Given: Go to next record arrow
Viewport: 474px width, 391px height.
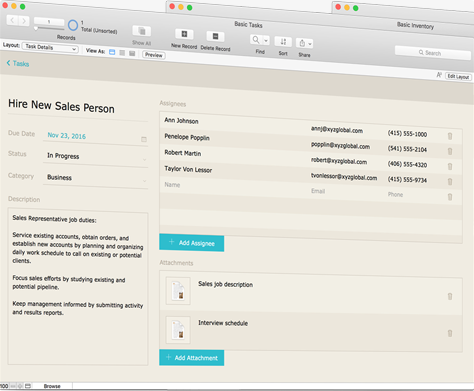Looking at the screenshot, I should [24, 21].
